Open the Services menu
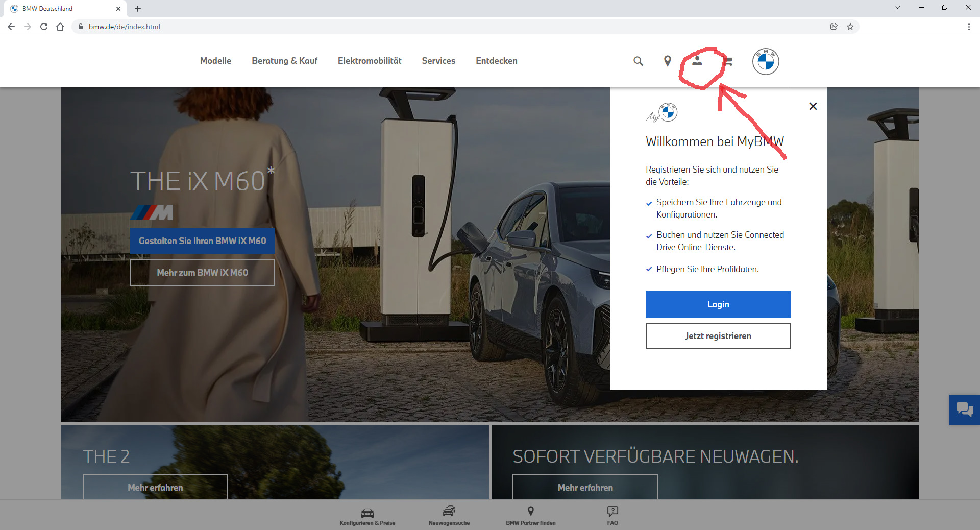The height and width of the screenshot is (530, 980). pyautogui.click(x=438, y=61)
